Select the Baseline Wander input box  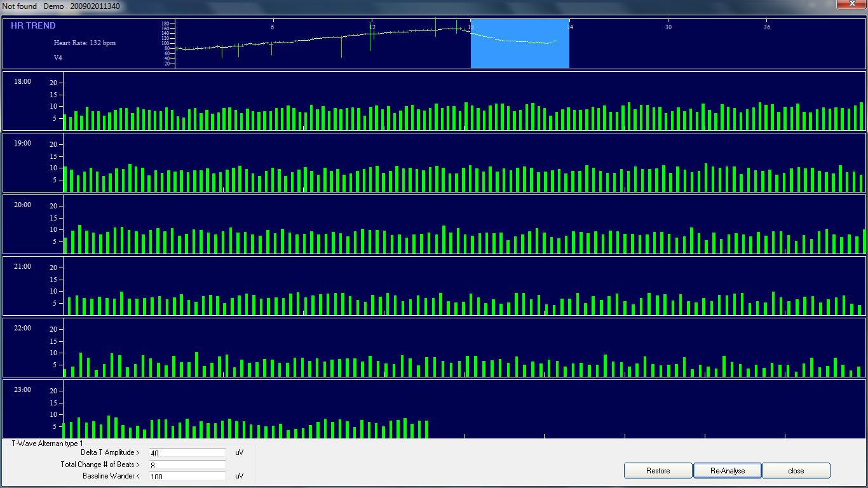coord(187,476)
